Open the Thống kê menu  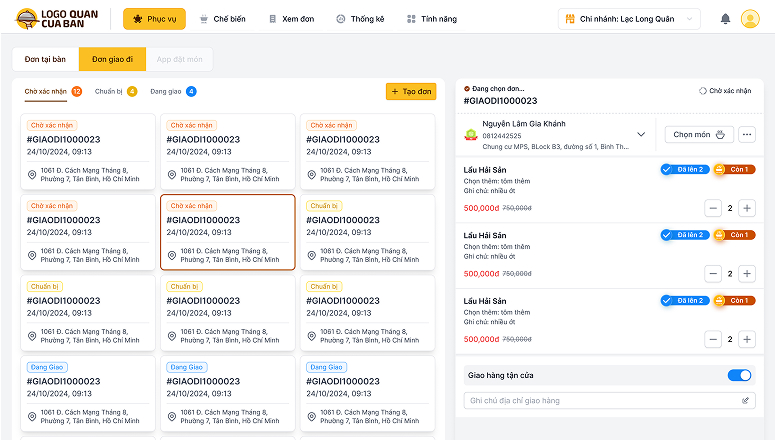[362, 19]
